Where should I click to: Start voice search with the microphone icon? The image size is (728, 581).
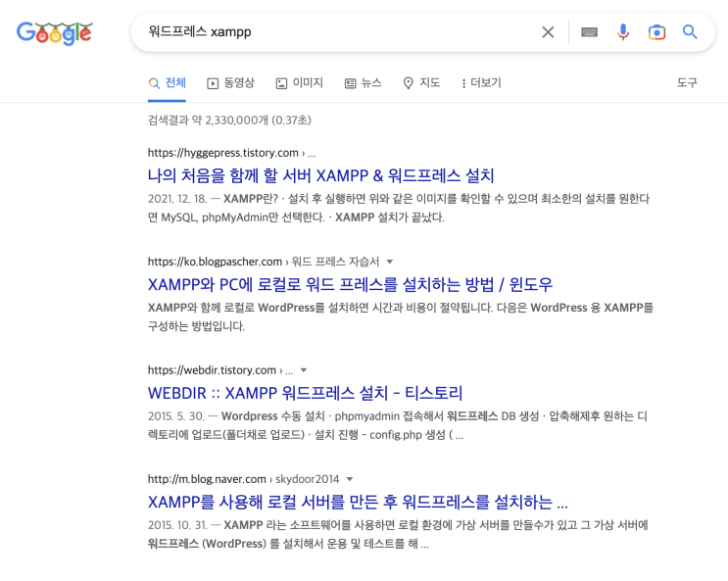623,32
